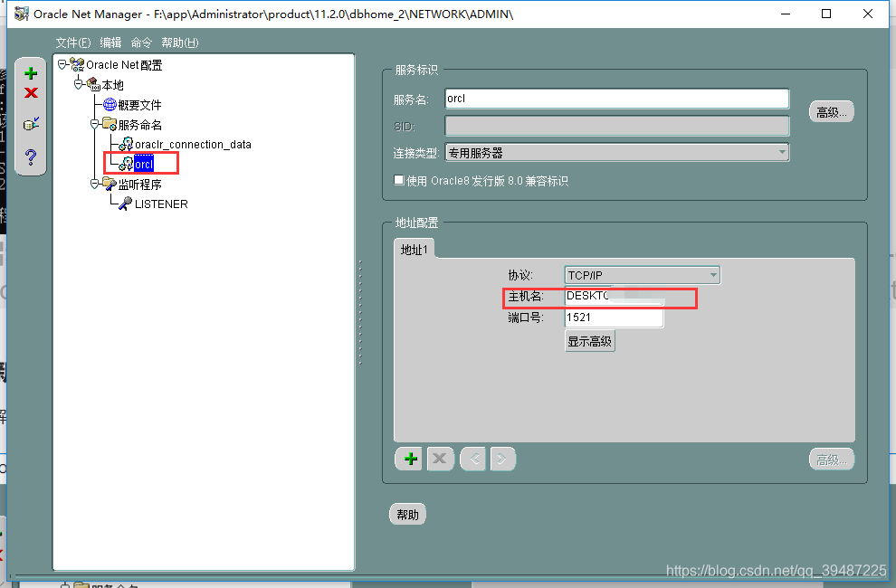Click the green plus create icon in left toolbar
Screen dimensions: 896x588
[31, 73]
